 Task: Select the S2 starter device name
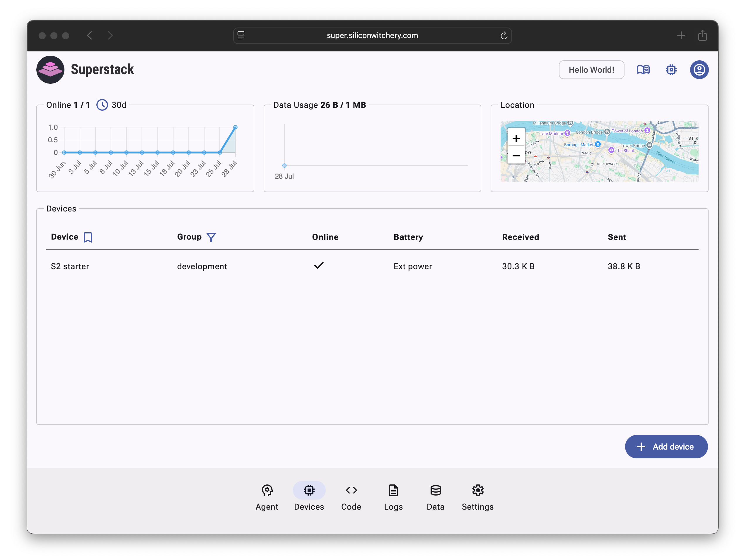coord(70,266)
